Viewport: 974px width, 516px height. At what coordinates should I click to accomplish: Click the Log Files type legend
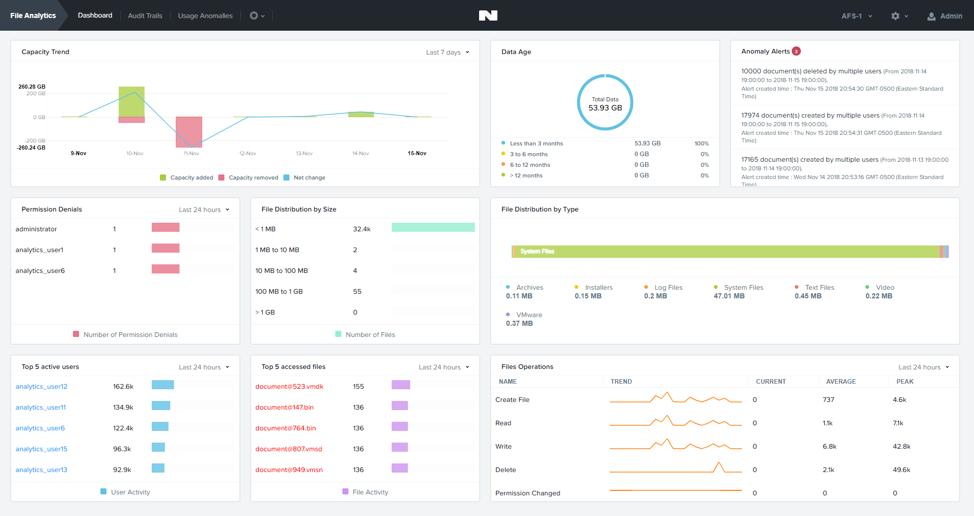click(x=663, y=291)
